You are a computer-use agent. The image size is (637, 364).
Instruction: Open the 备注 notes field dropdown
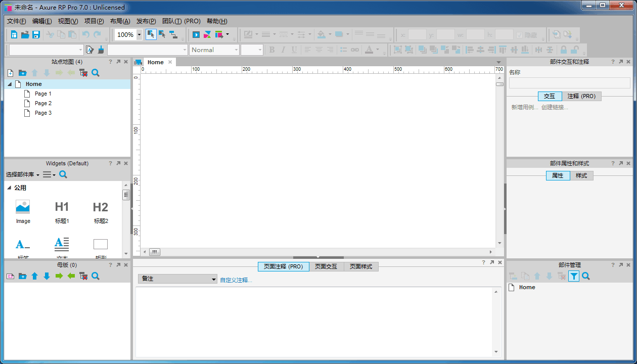177,279
